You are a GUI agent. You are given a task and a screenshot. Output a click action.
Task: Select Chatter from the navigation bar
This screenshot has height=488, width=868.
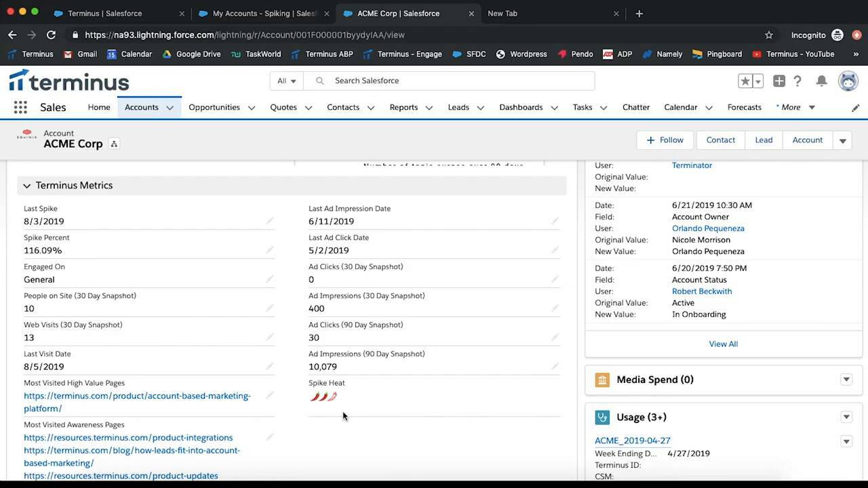[635, 107]
